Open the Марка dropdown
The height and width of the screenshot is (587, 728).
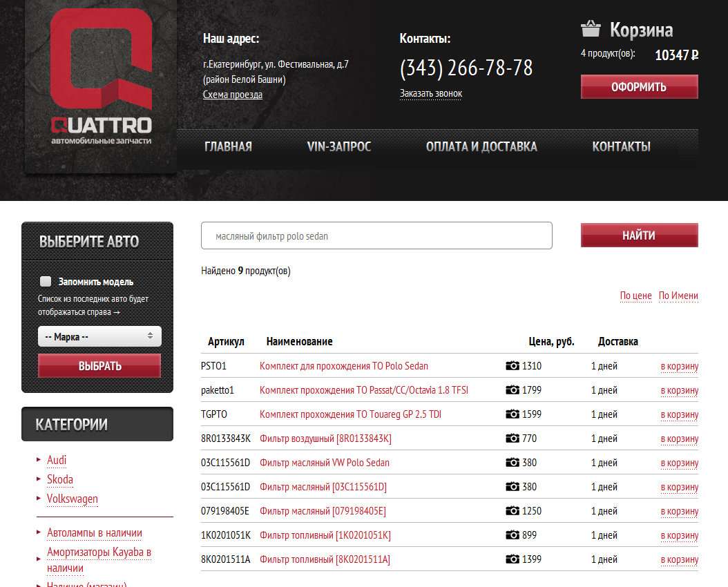click(x=100, y=336)
